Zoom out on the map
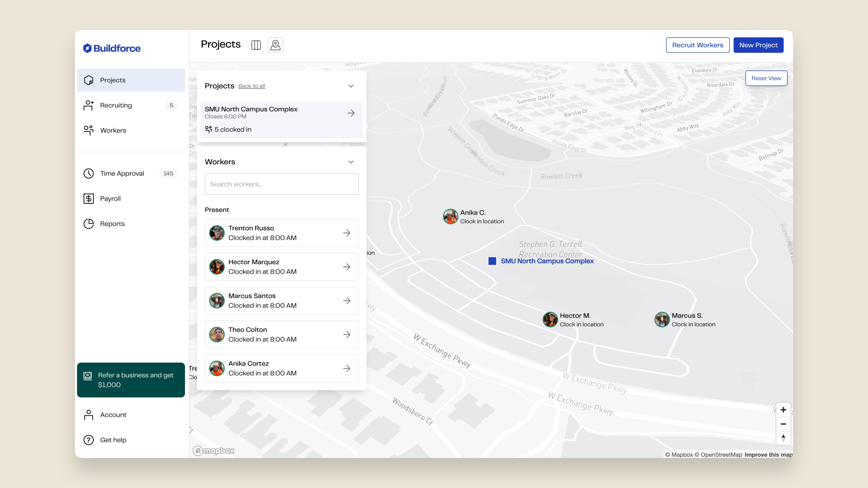This screenshot has width=868, height=488. (x=783, y=424)
